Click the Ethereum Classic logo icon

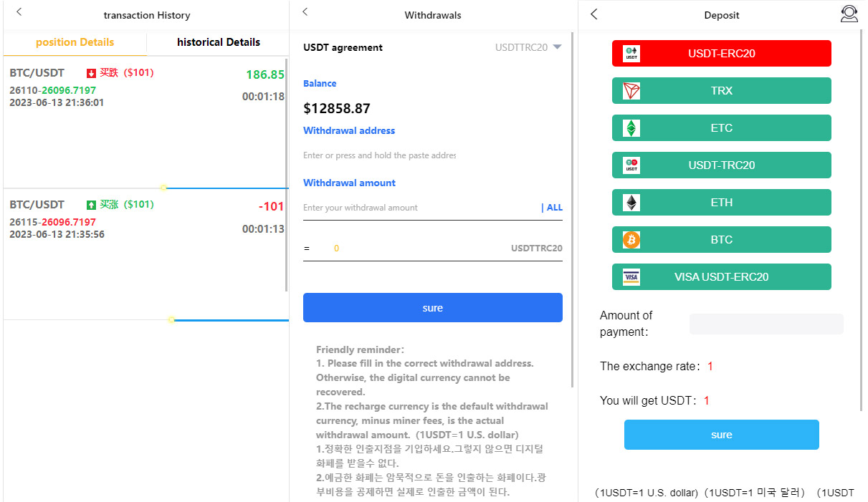[x=631, y=128]
